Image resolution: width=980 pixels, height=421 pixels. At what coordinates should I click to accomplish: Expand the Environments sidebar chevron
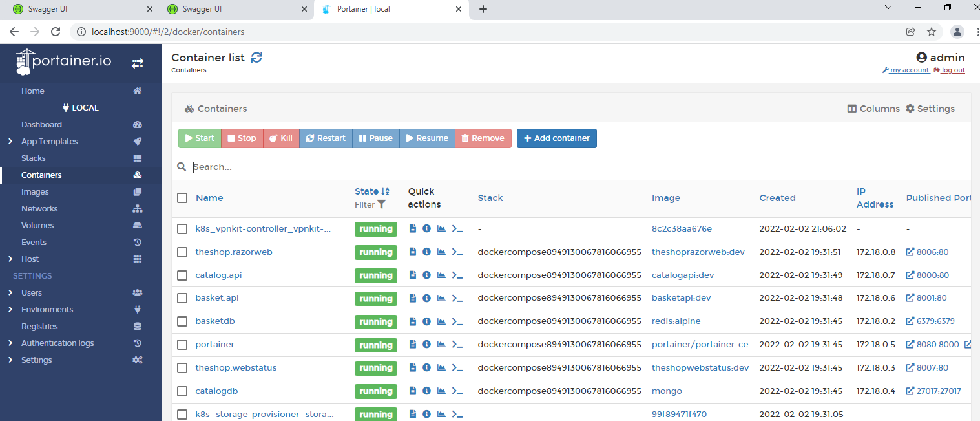point(10,310)
